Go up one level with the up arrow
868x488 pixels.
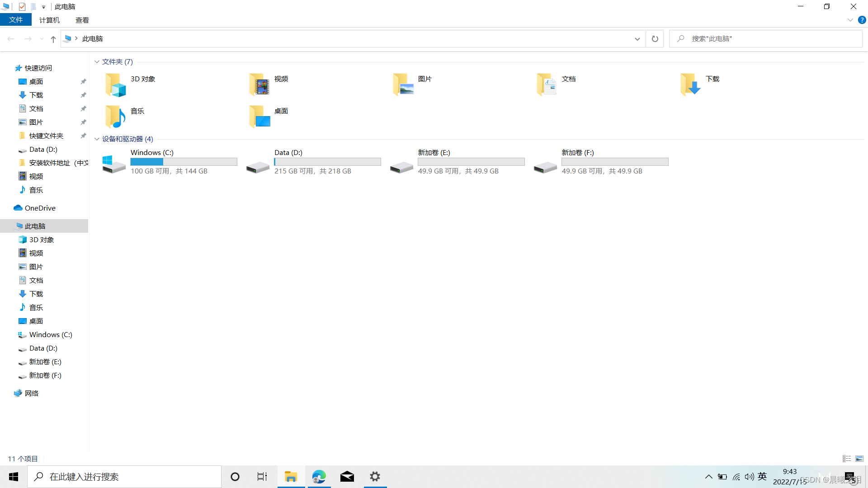click(x=53, y=39)
